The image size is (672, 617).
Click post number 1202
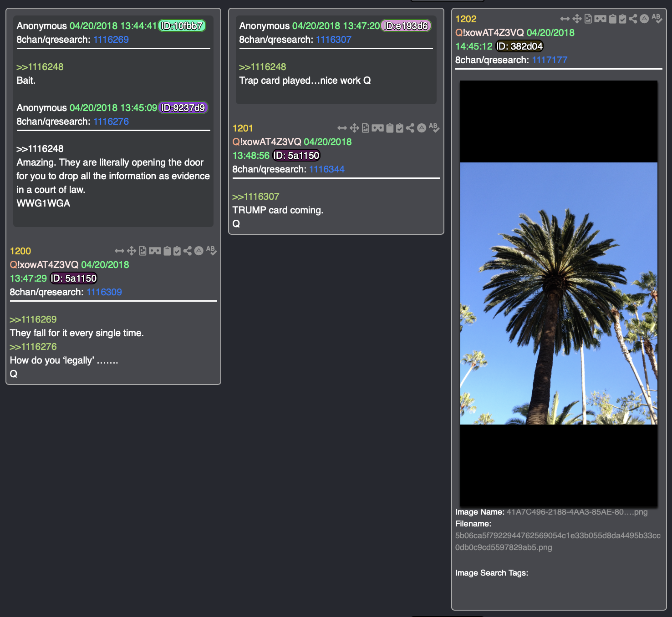466,19
